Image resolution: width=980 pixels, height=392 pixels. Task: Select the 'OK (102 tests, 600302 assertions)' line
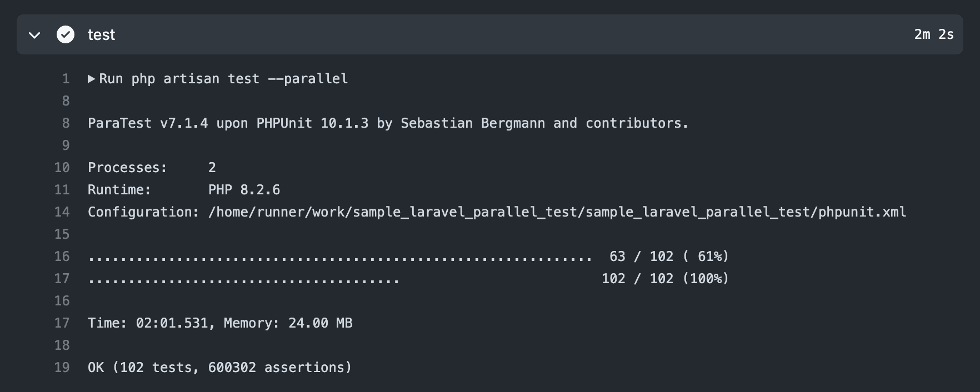[220, 367]
